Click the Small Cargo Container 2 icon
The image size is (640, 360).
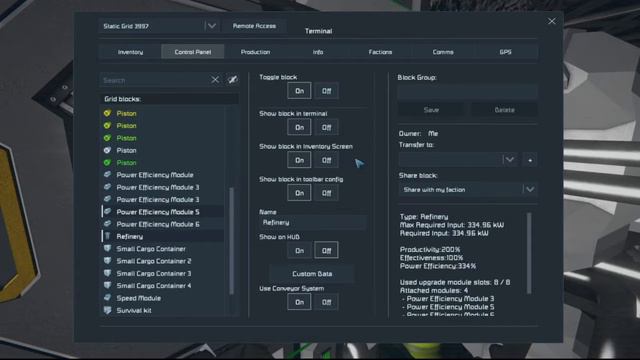[107, 260]
